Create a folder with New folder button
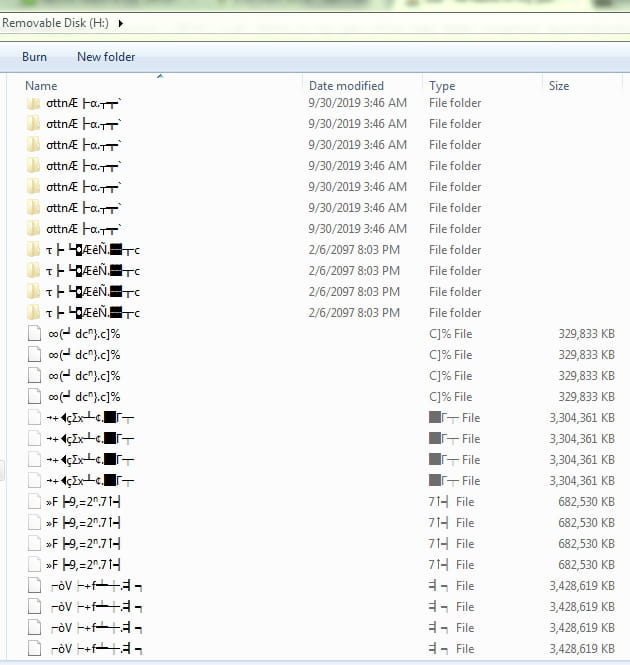 tap(106, 57)
